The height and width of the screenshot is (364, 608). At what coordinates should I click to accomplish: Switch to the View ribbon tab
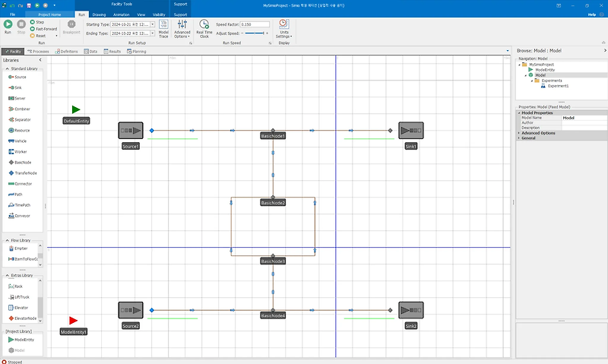[x=141, y=14]
